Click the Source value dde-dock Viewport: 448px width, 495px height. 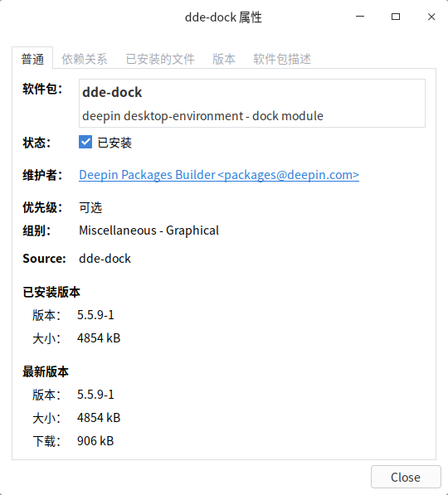tap(105, 258)
